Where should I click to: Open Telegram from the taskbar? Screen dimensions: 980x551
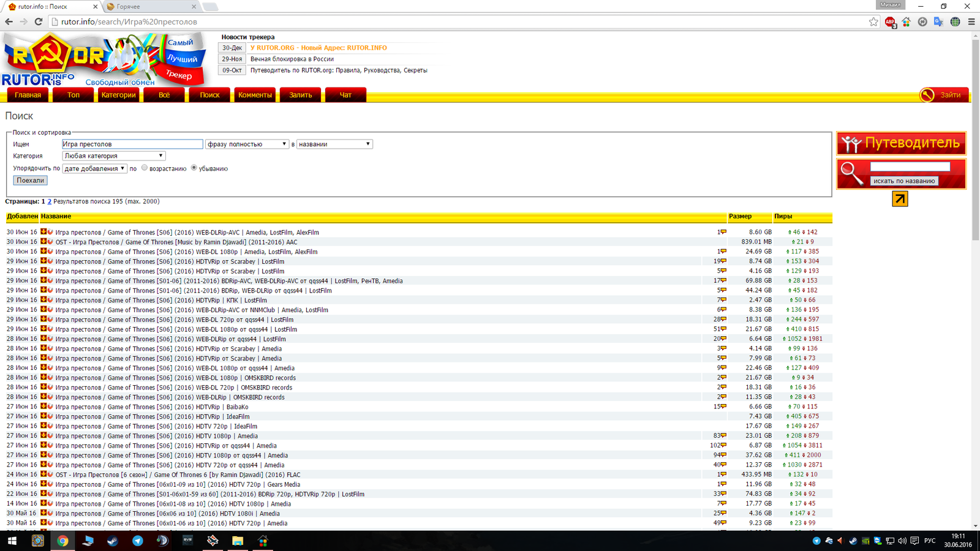tap(138, 541)
